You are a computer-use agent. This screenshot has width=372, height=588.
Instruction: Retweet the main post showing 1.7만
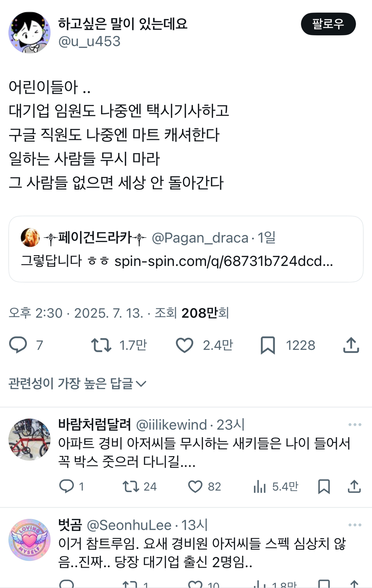101,345
